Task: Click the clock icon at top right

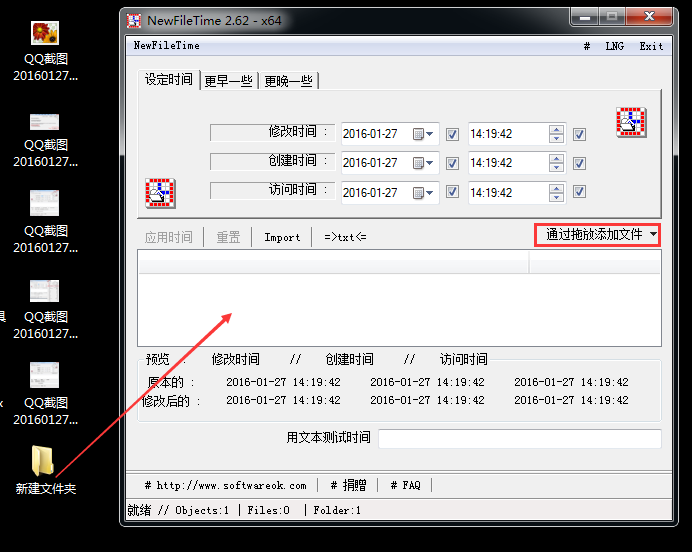Action: click(630, 122)
